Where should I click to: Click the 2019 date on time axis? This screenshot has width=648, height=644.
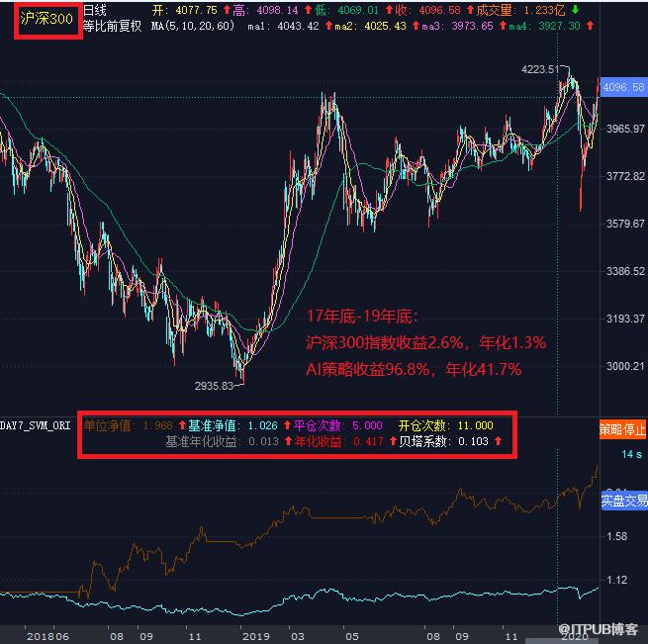(x=256, y=636)
